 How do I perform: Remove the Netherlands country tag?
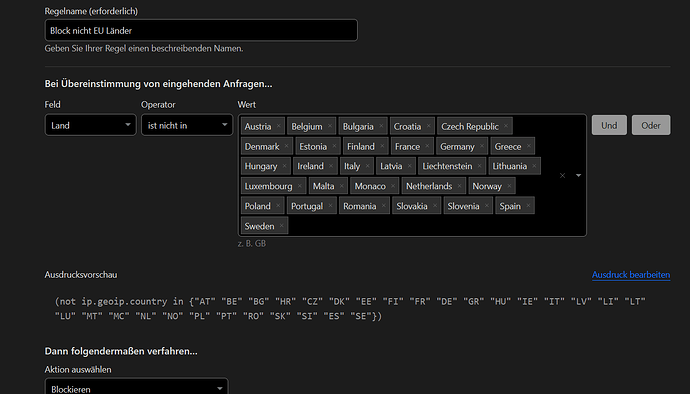click(x=459, y=186)
